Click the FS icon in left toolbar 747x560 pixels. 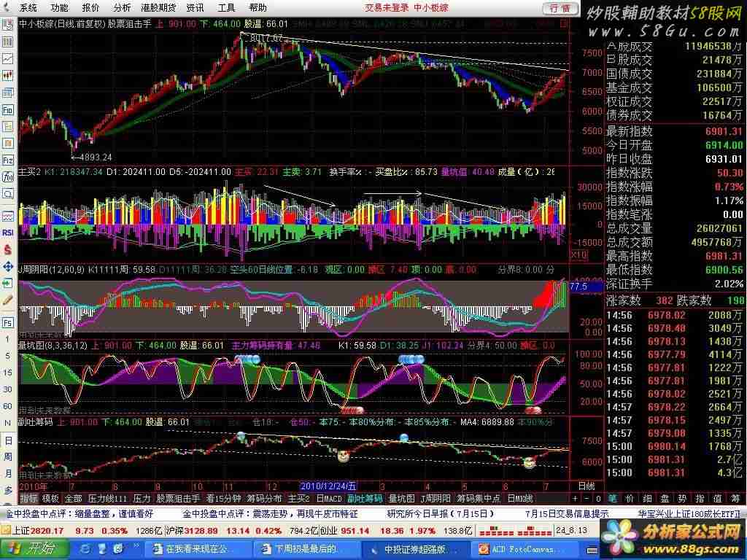pyautogui.click(x=7, y=323)
